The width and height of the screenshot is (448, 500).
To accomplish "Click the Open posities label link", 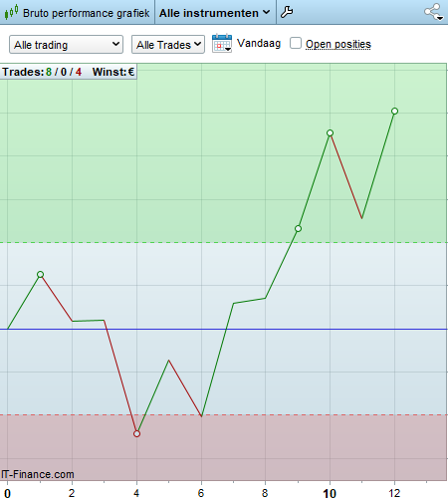I will [x=338, y=44].
